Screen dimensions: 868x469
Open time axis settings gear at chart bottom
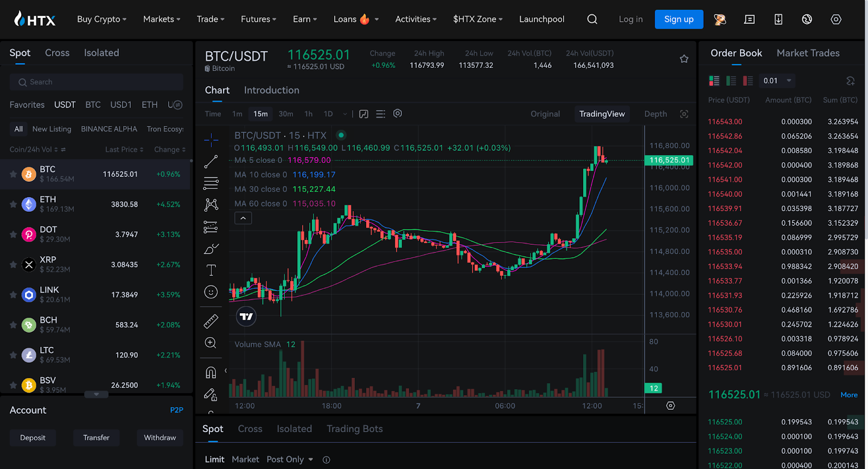click(671, 405)
